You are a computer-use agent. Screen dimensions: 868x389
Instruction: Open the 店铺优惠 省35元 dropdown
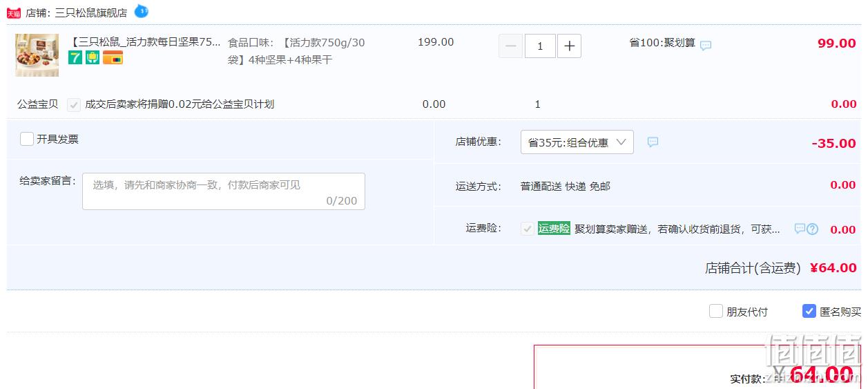pyautogui.click(x=577, y=142)
